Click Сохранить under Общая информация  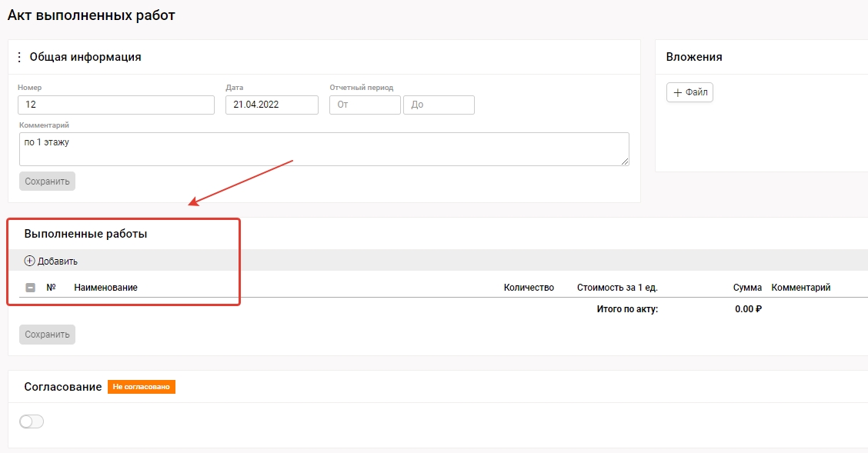(x=47, y=182)
